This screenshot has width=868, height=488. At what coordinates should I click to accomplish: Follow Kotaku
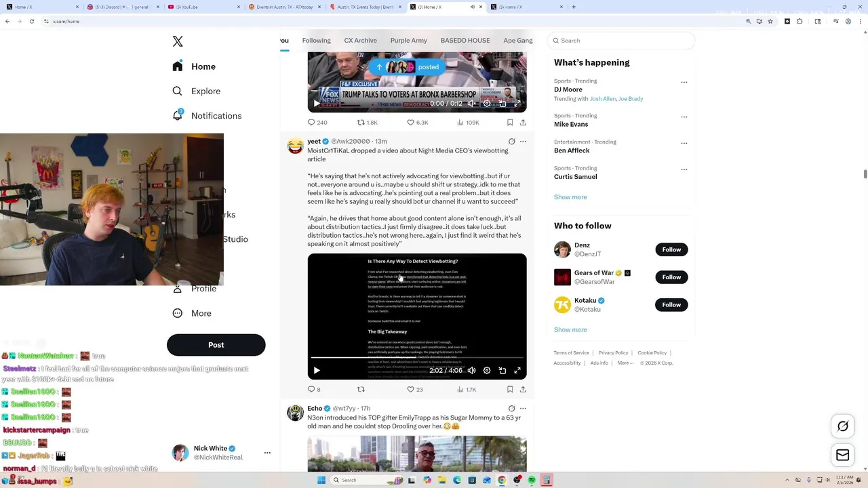(671, 305)
